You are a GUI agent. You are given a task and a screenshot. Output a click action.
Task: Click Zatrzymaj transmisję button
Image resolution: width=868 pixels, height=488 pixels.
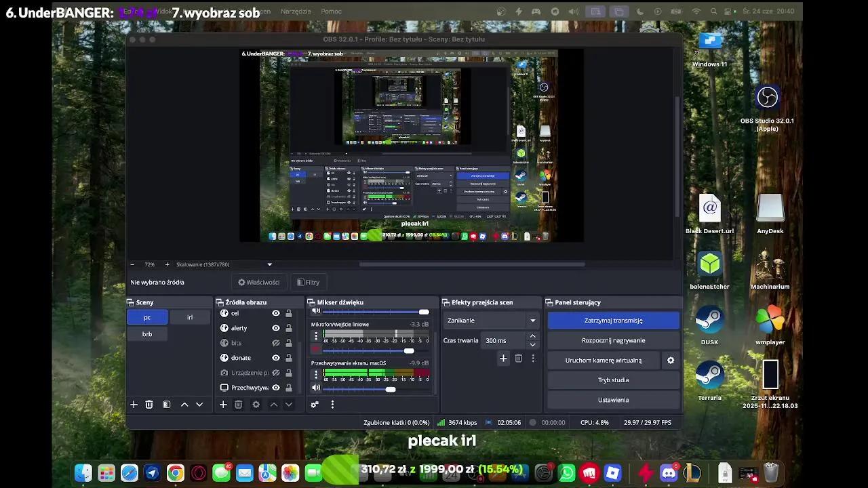click(x=614, y=321)
